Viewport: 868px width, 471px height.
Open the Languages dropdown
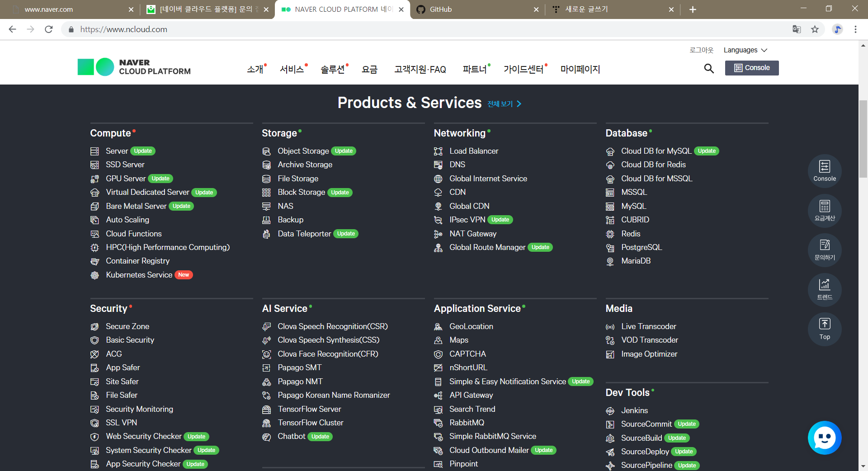coord(745,50)
